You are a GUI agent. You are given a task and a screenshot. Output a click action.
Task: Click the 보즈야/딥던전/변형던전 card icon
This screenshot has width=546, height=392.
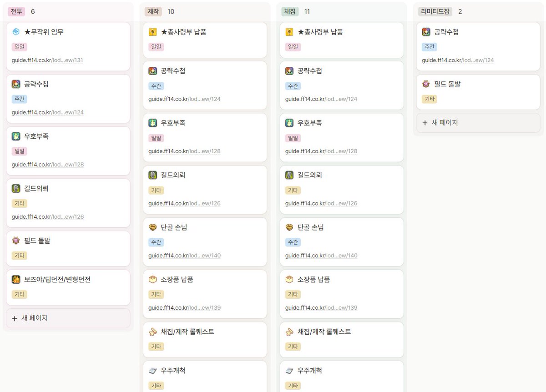[x=16, y=279]
